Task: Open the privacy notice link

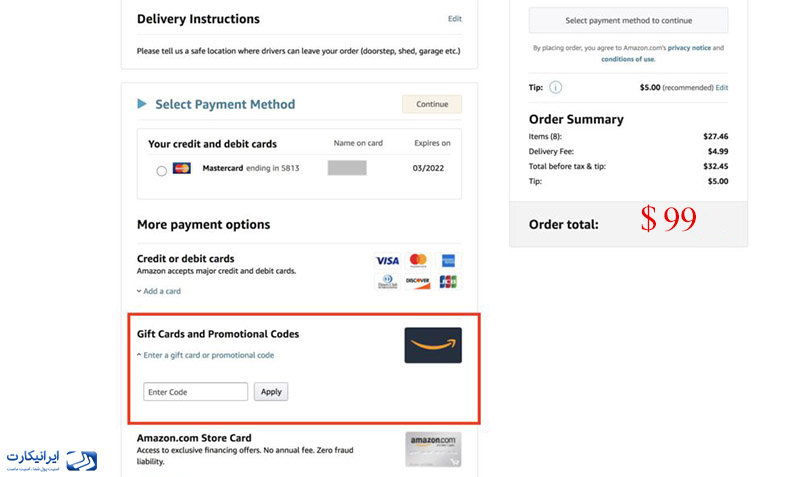Action: [689, 48]
